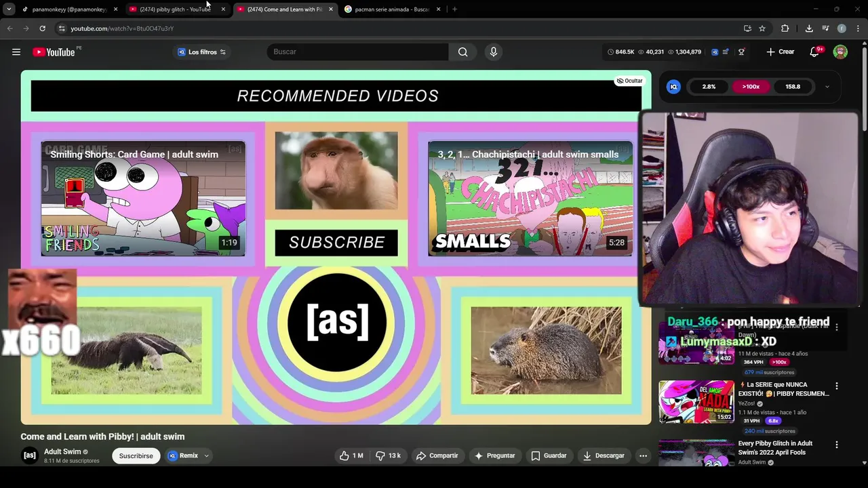Image resolution: width=868 pixels, height=488 pixels.
Task: Go to YouTube home via the logo
Action: [x=54, y=52]
